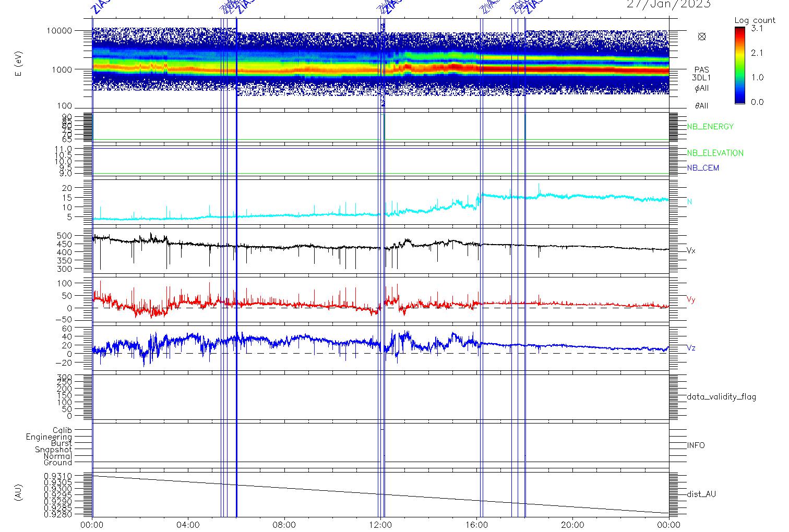
Task: Click the Normal mode label
Action: click(58, 456)
